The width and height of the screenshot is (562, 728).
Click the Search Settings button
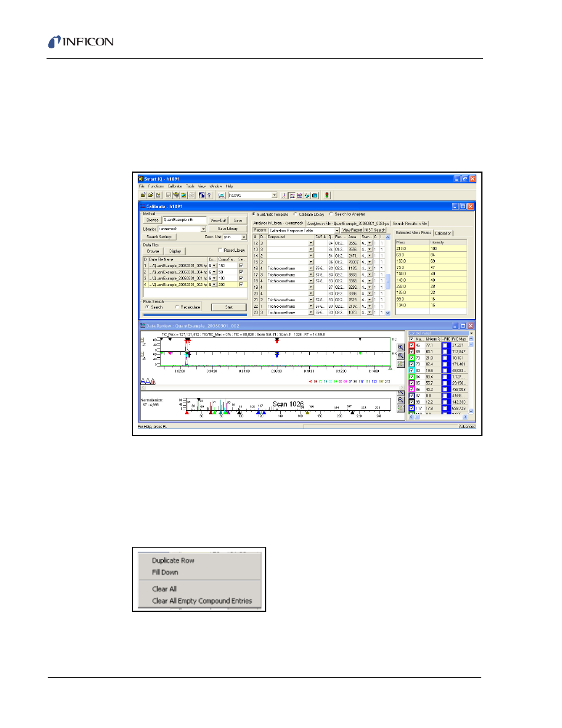tap(159, 237)
